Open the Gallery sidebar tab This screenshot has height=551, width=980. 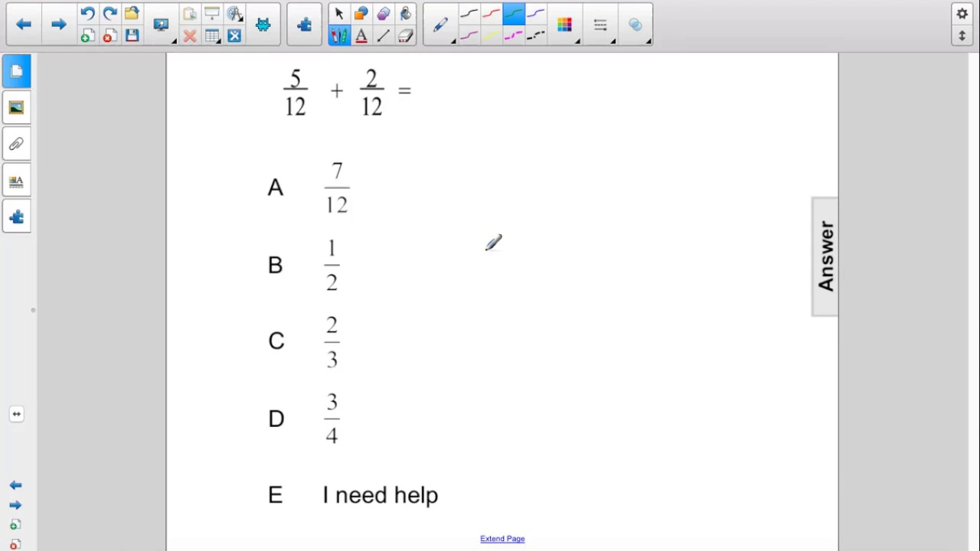(x=16, y=108)
